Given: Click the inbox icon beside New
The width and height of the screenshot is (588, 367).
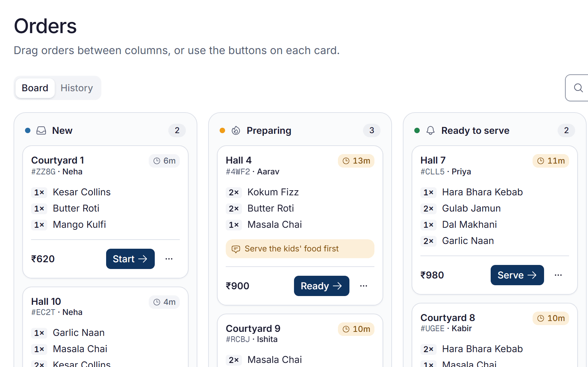Looking at the screenshot, I should click(41, 130).
